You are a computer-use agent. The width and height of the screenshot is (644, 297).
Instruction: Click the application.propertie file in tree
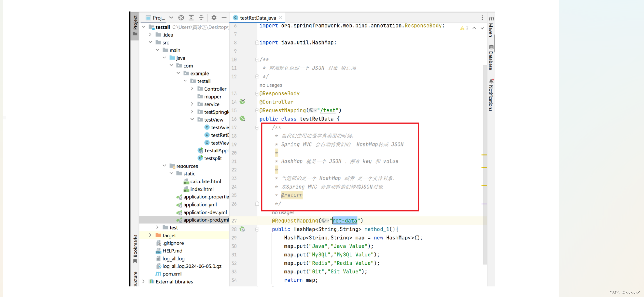pyautogui.click(x=203, y=197)
